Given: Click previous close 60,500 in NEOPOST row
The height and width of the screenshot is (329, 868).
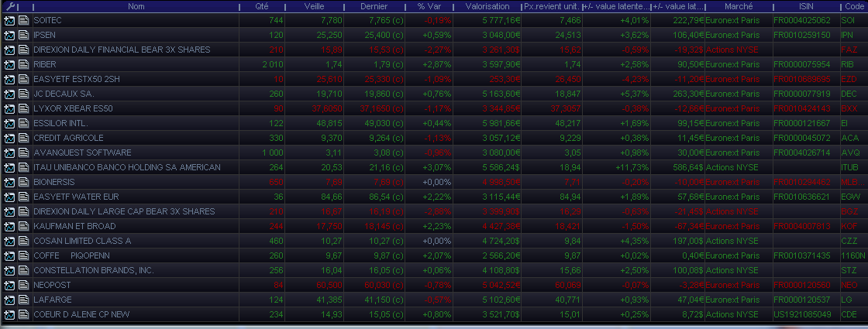Looking at the screenshot, I should click(329, 285).
